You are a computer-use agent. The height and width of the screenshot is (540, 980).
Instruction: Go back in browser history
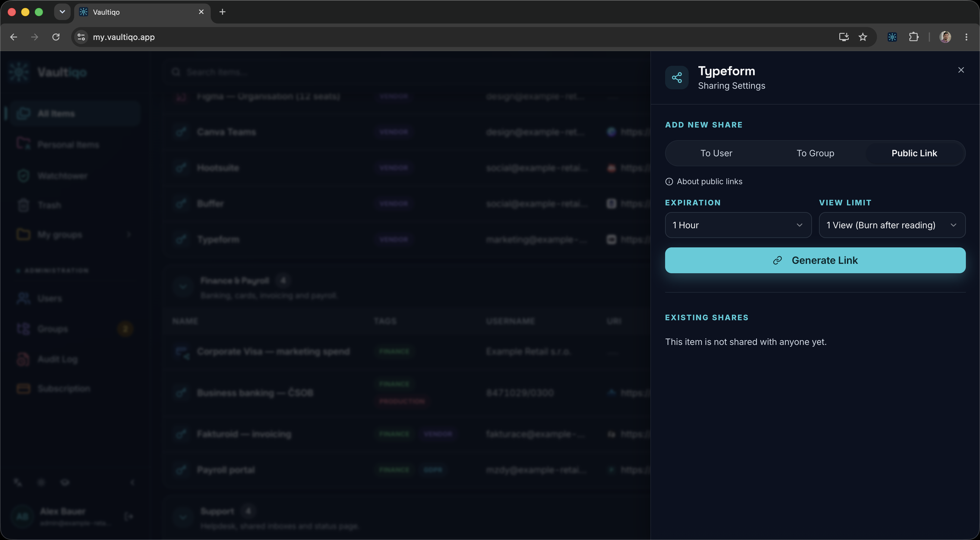coord(14,37)
